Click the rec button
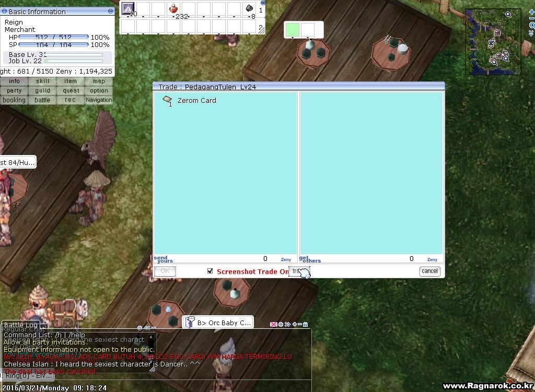Viewport: 535px width, 392px height. coord(71,100)
